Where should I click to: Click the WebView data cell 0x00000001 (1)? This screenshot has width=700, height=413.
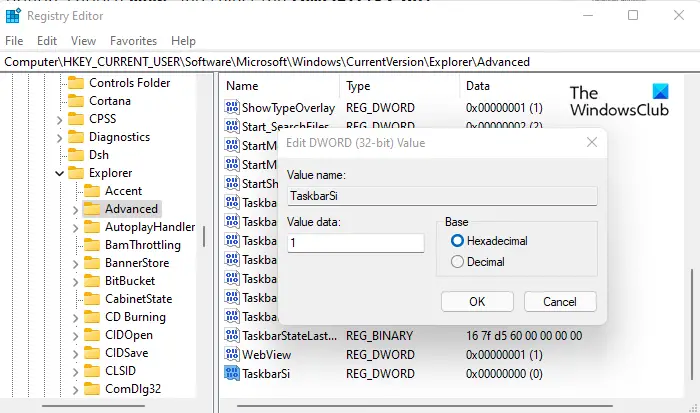pyautogui.click(x=504, y=355)
